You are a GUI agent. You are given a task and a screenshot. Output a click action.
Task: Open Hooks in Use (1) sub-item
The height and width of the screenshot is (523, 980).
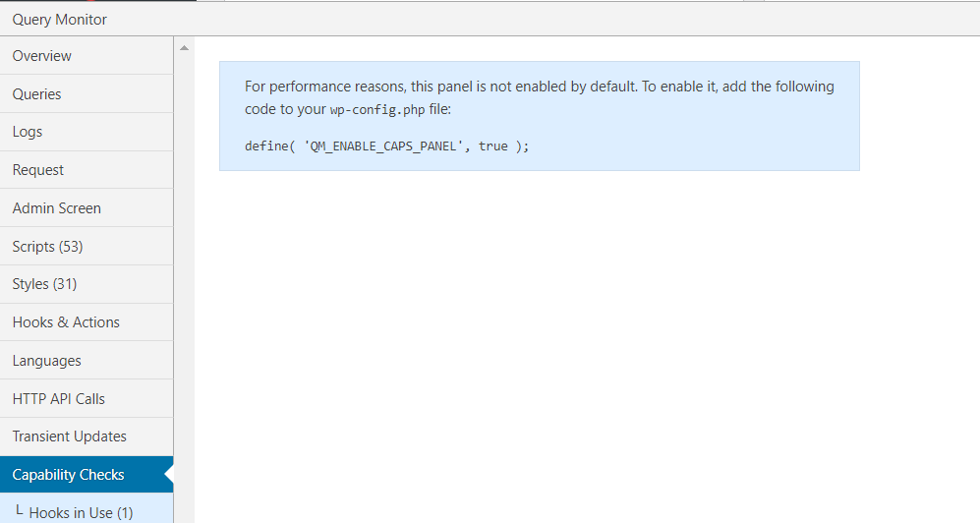click(x=86, y=508)
